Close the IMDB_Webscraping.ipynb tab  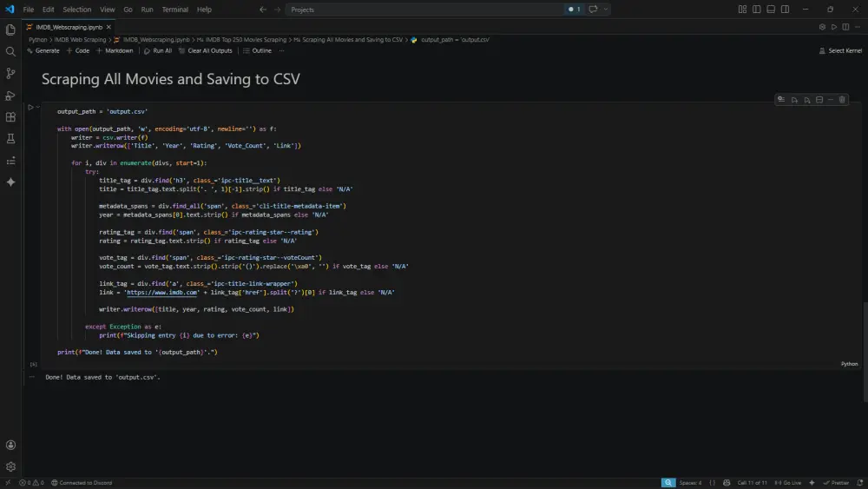pos(108,27)
